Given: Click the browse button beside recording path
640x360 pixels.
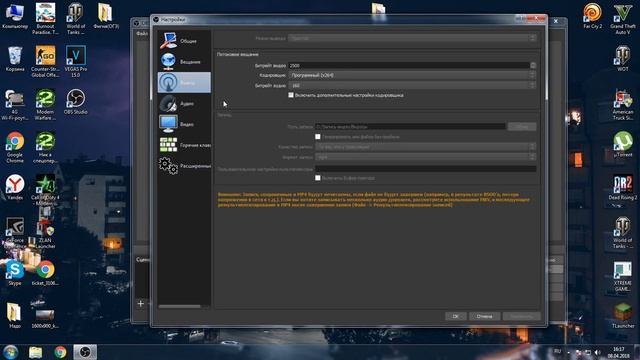Looking at the screenshot, I should 522,127.
